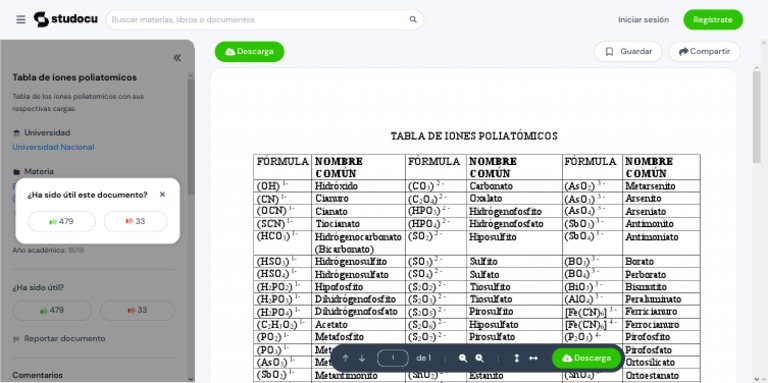Fit page to height icon

coord(516,358)
